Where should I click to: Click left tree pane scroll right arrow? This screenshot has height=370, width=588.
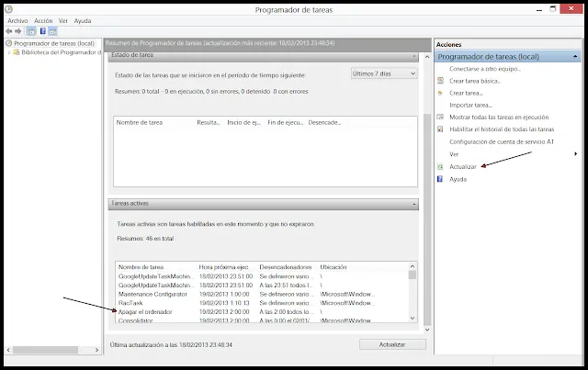[96, 350]
